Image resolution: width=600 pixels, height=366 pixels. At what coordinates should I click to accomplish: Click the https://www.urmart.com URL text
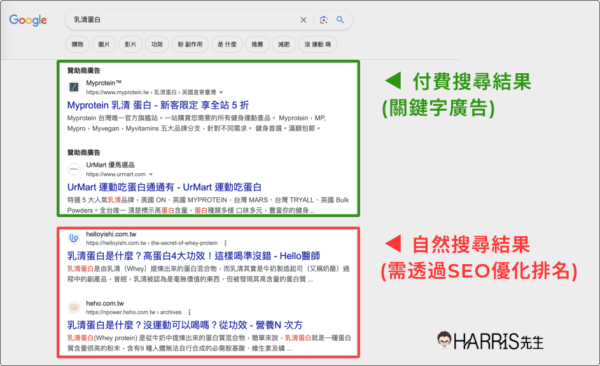pos(116,174)
